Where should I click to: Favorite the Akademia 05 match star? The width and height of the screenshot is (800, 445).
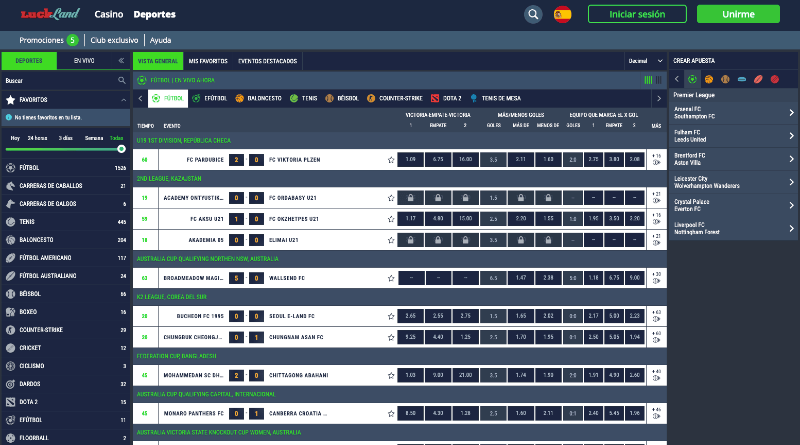(391, 240)
